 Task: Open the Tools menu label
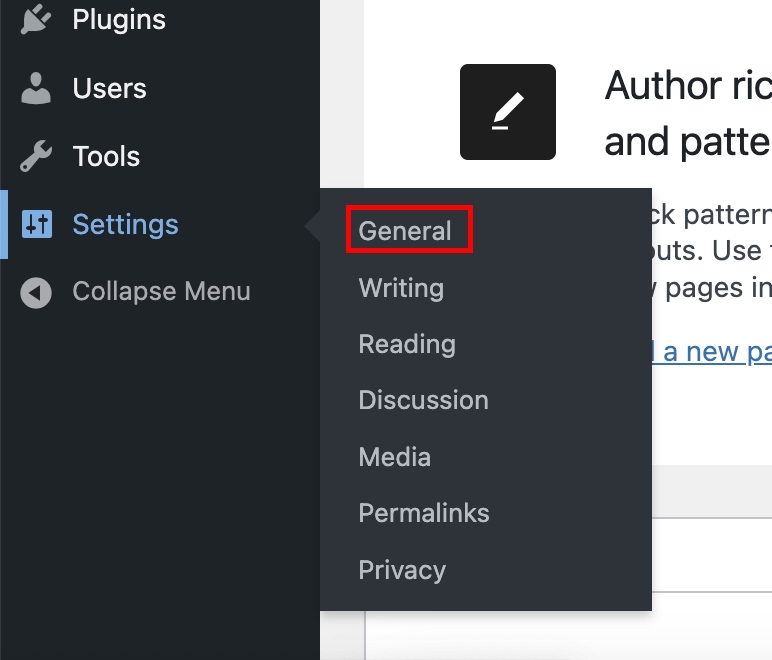pos(106,157)
